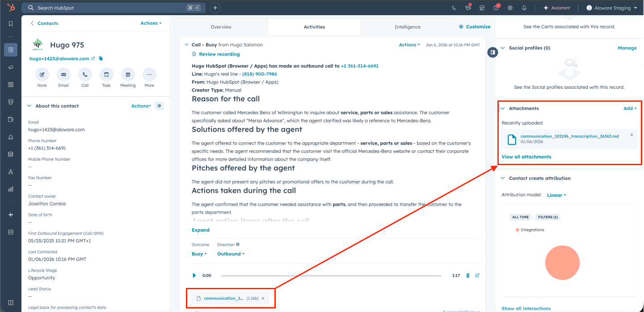Open communication_102196_transcription_26363.md attachment
Screen dimensions: 644x312
pos(569,136)
